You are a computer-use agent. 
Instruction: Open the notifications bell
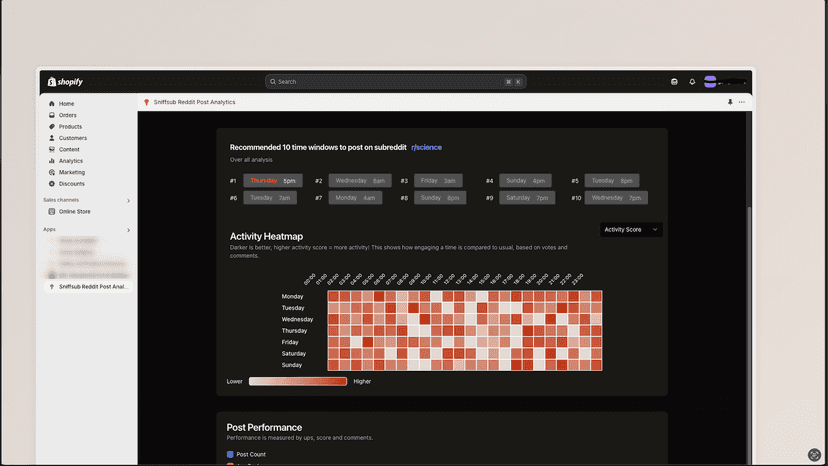[x=692, y=82]
